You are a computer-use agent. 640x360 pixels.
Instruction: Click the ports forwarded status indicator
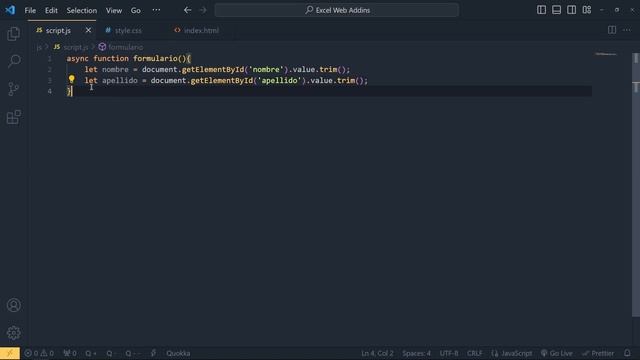coord(70,353)
